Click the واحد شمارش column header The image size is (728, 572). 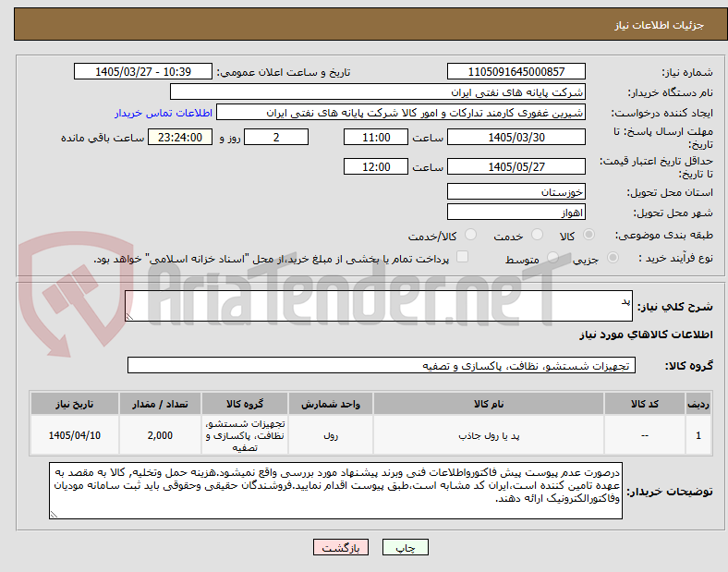(331, 404)
